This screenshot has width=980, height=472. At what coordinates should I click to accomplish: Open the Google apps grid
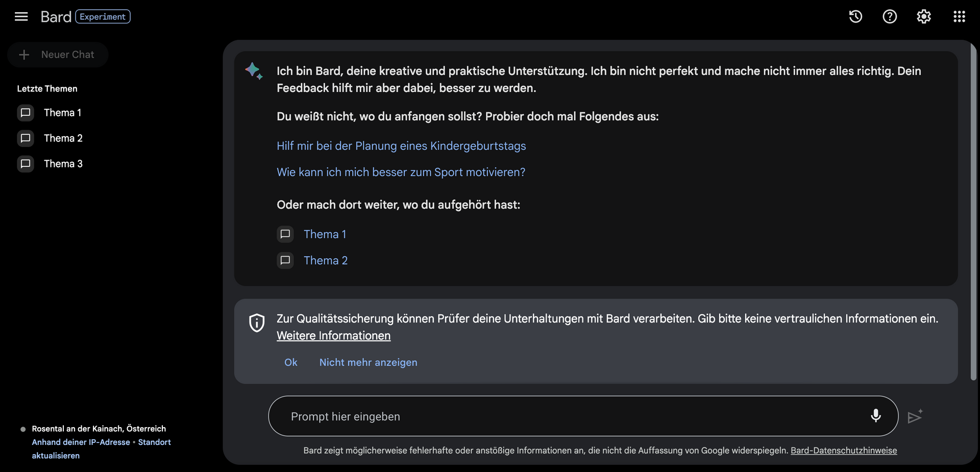959,17
